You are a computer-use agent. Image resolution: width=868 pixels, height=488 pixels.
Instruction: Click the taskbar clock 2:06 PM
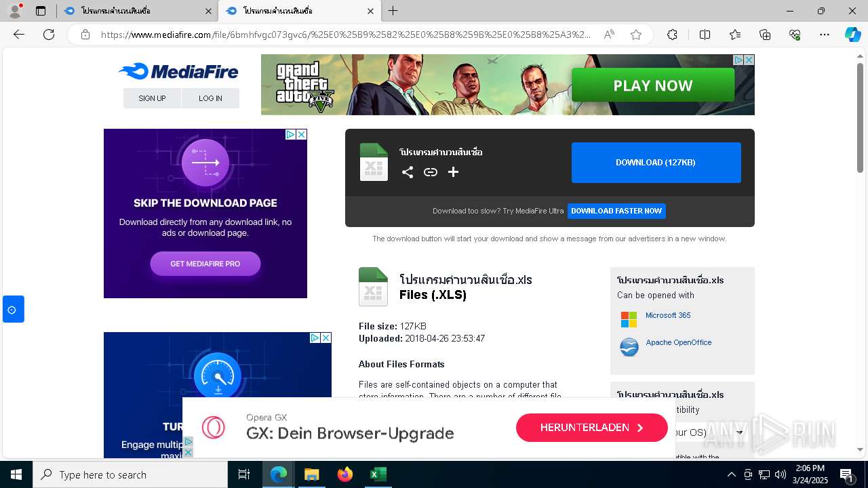810,474
